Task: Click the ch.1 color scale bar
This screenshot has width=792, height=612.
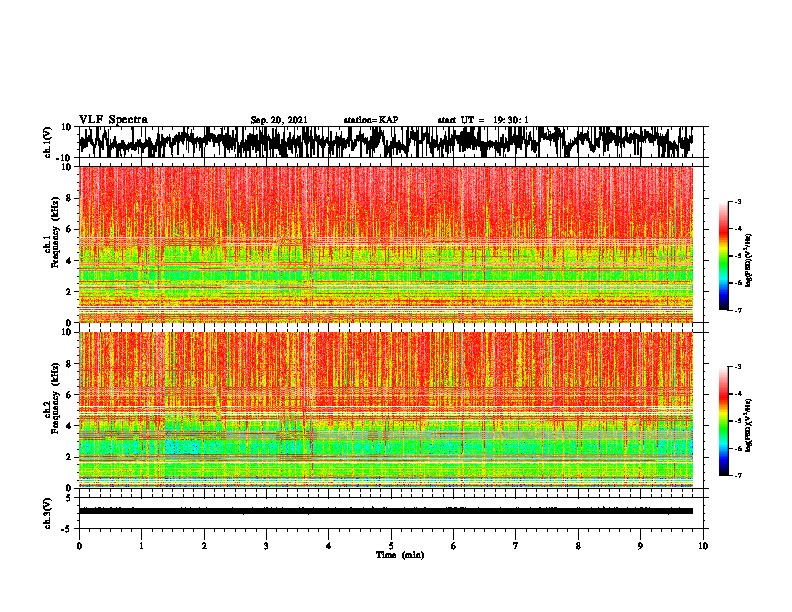Action: 724,256
